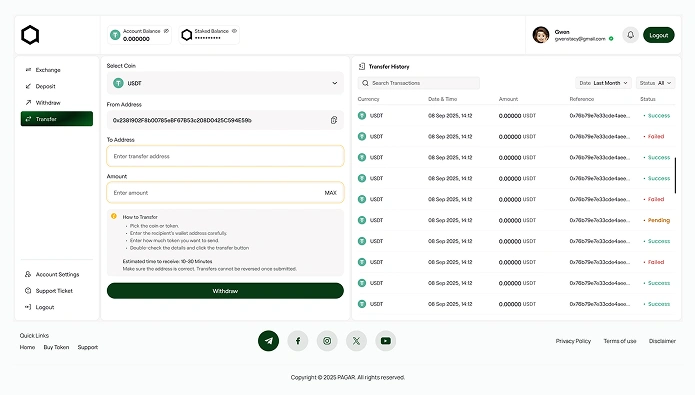Open the Date Last Month dropdown

pyautogui.click(x=603, y=83)
